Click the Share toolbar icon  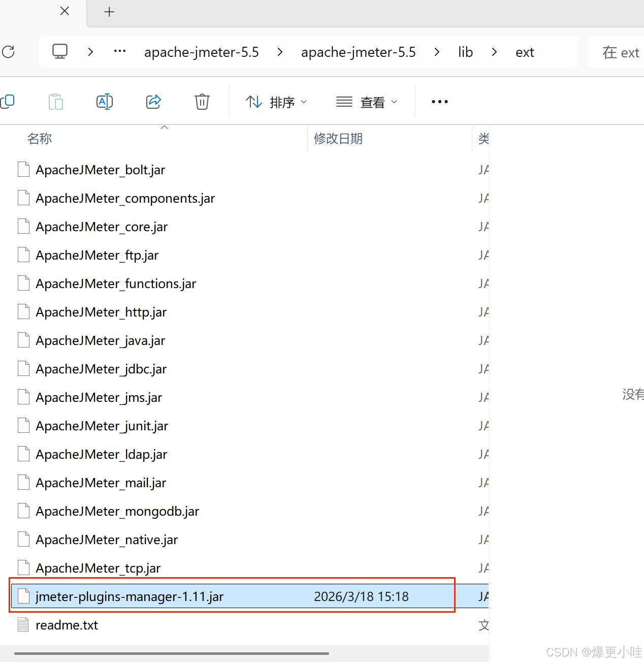[x=153, y=102]
